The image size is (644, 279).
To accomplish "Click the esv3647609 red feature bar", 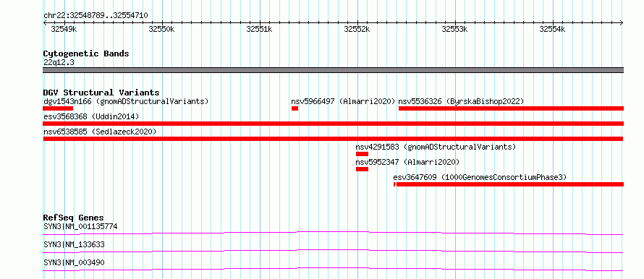I will coord(509,184).
